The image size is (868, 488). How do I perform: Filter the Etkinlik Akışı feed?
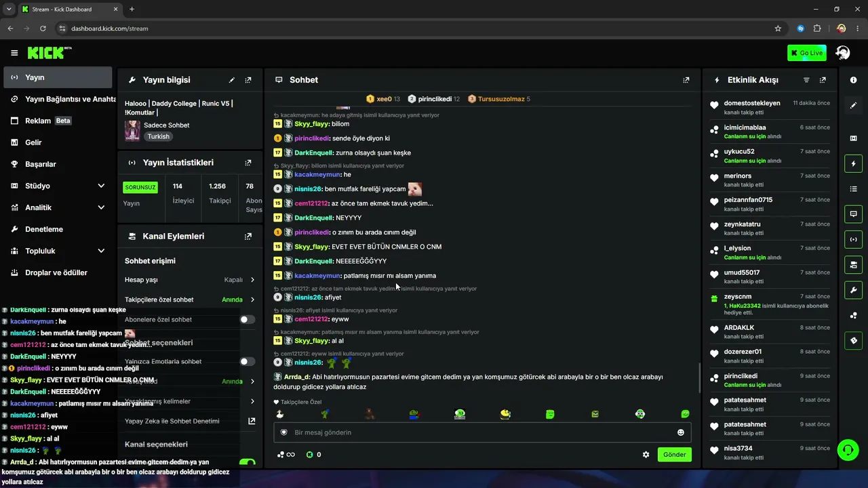click(806, 80)
